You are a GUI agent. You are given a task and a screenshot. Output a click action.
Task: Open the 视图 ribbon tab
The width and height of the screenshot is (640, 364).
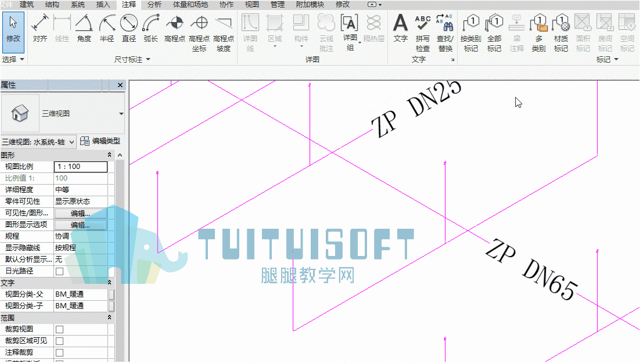(x=252, y=5)
